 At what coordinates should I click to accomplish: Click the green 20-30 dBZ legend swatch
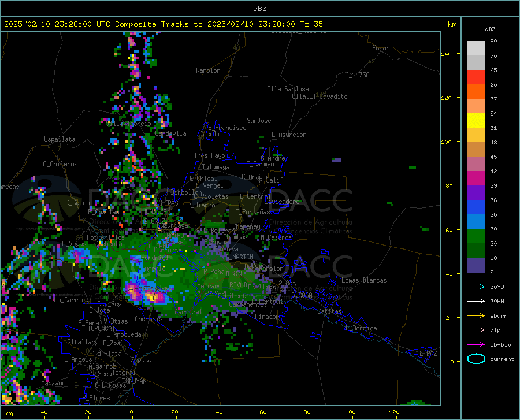coord(476,236)
